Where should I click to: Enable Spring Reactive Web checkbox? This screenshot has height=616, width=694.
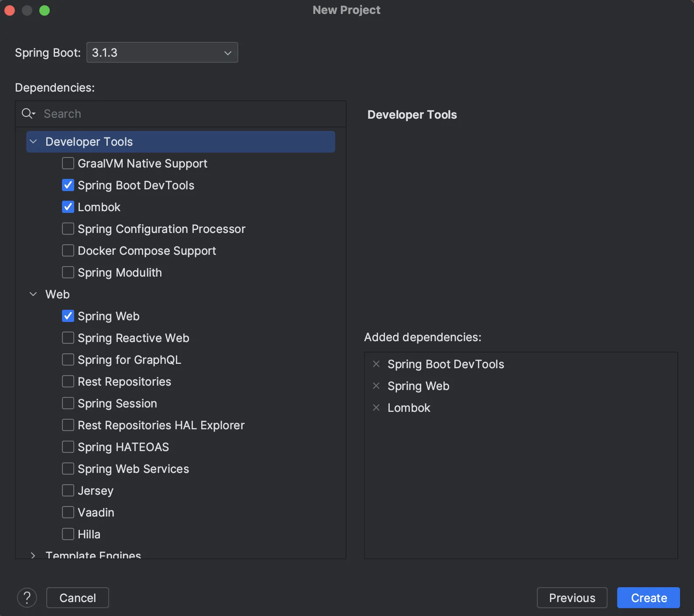[68, 338]
